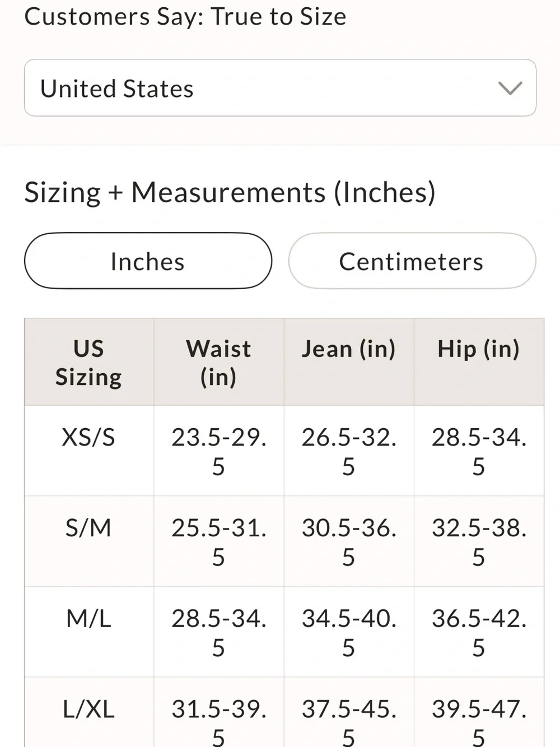Select the Waist (in) column header
This screenshot has width=560, height=747.
(x=219, y=362)
